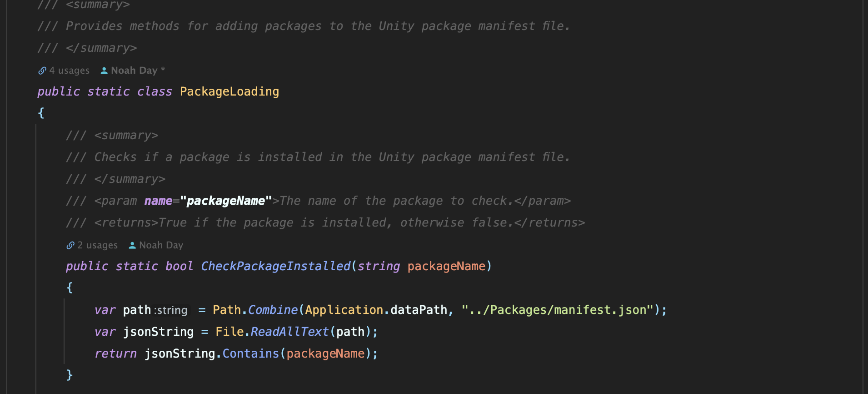Click the link icon beside 2 usages

pos(70,245)
